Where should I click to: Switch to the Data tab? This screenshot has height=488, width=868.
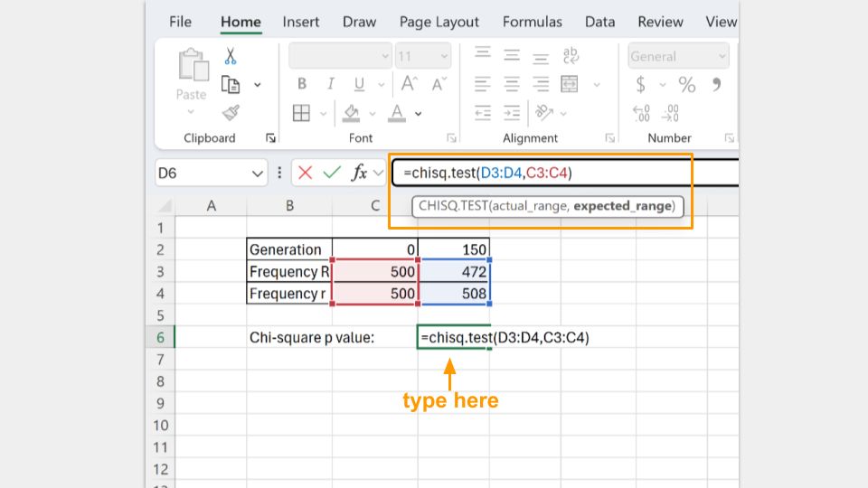600,22
